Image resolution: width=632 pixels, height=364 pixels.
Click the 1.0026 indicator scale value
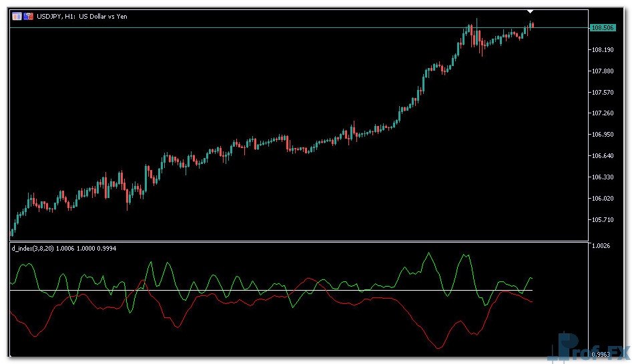601,247
